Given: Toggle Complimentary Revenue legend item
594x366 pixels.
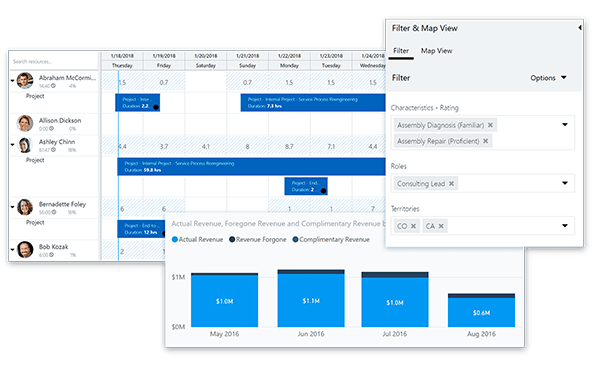Looking at the screenshot, I should (331, 239).
